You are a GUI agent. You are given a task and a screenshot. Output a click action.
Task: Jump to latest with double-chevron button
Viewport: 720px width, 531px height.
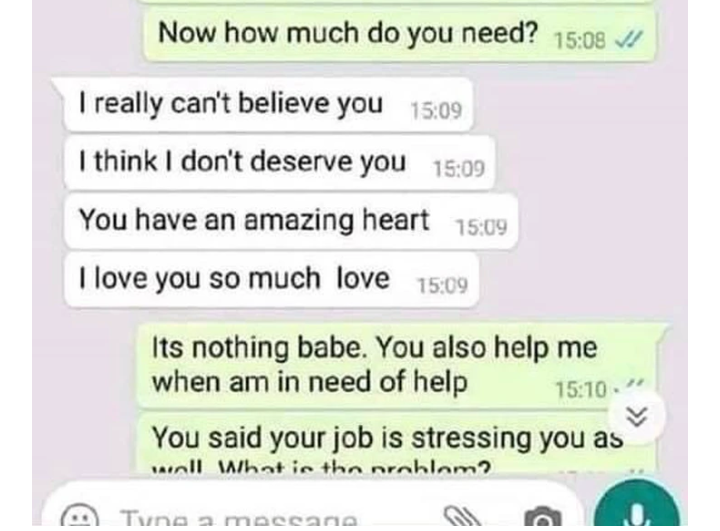[x=637, y=417]
